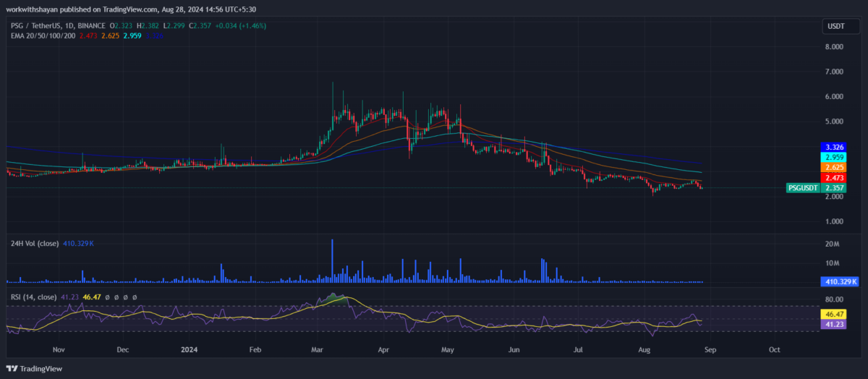
Task: Click the PSGUSDT price line label
Action: (x=803, y=188)
